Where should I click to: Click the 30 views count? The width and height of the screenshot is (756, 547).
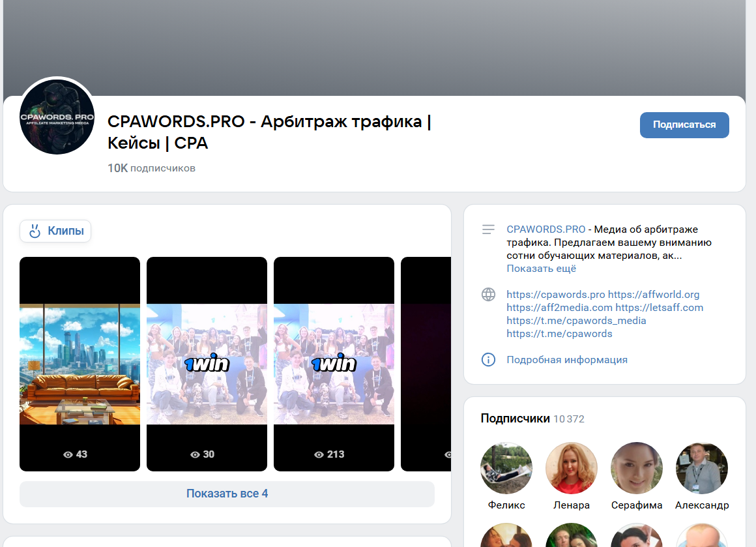click(203, 454)
